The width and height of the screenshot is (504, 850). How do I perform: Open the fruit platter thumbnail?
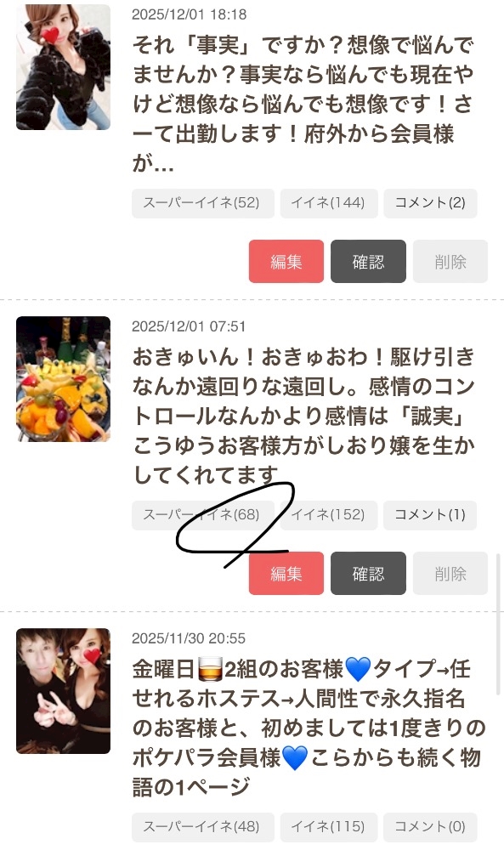[x=64, y=379]
